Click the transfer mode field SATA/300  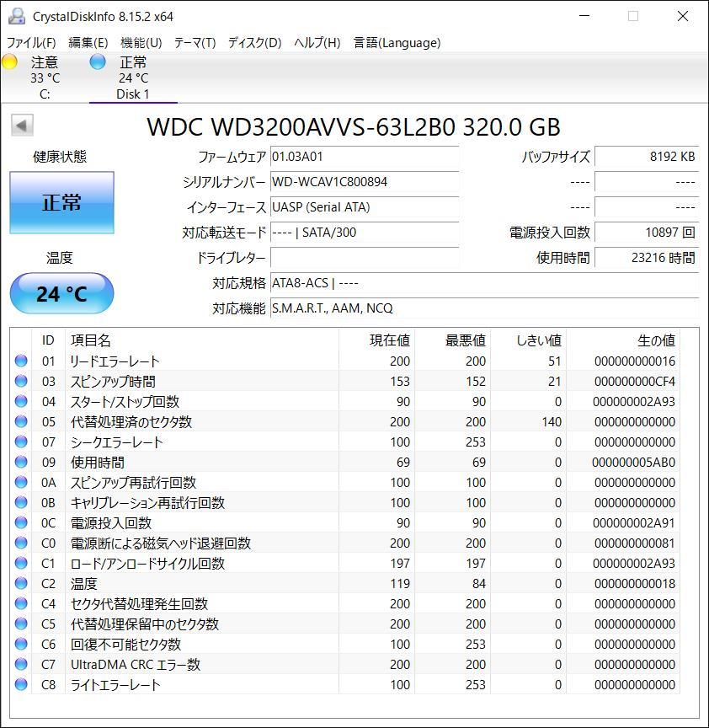[x=365, y=233]
